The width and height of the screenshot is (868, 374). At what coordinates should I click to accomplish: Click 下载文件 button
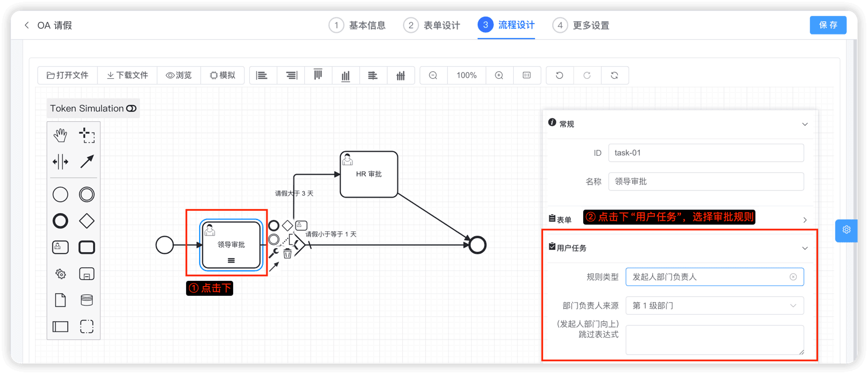[127, 75]
